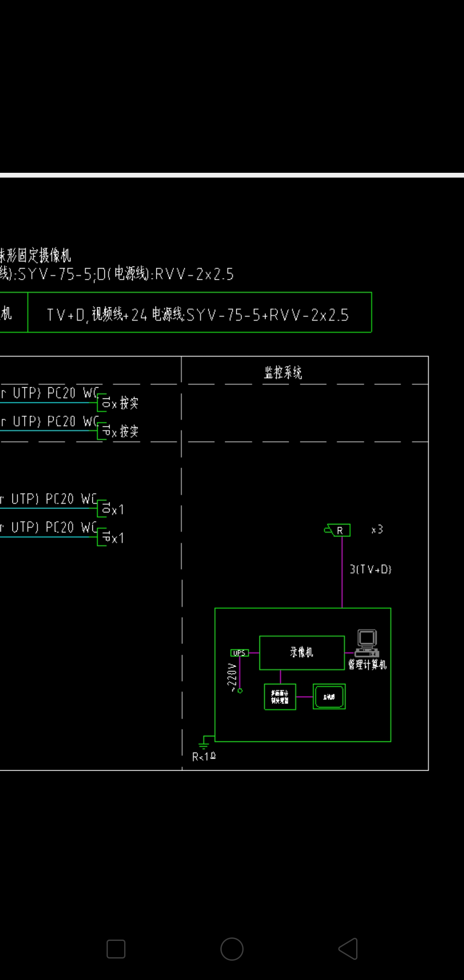Select the R<1Ω grounding resistance label
This screenshot has width=464, height=980.
[204, 757]
